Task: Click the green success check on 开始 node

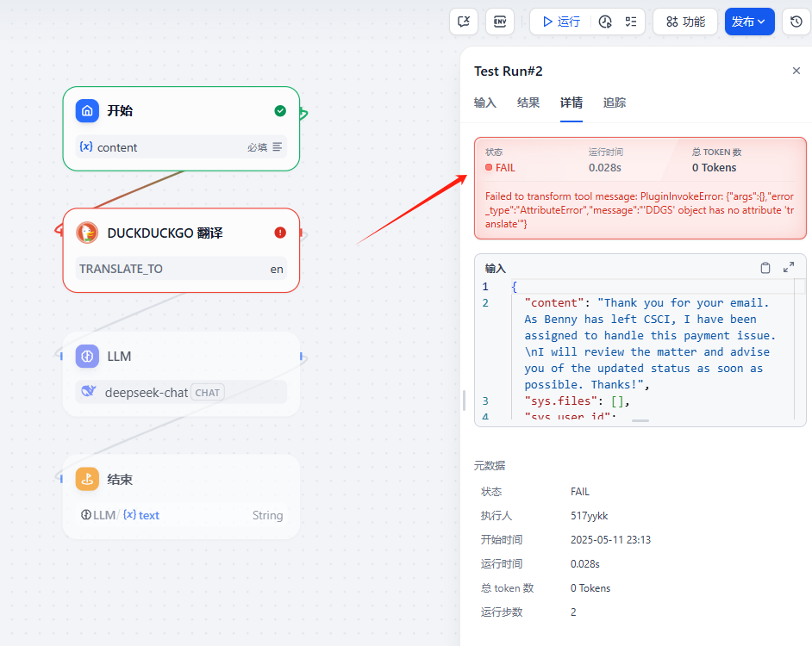Action: (x=280, y=110)
